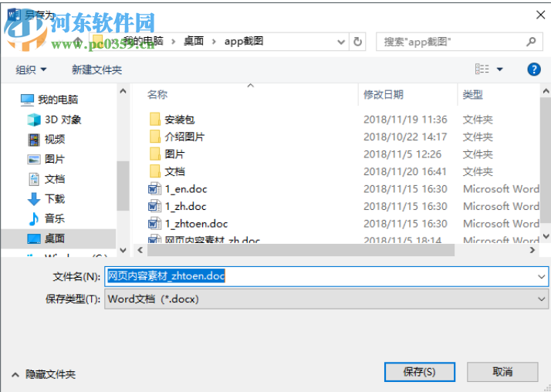Click the 取消 button

click(x=502, y=372)
